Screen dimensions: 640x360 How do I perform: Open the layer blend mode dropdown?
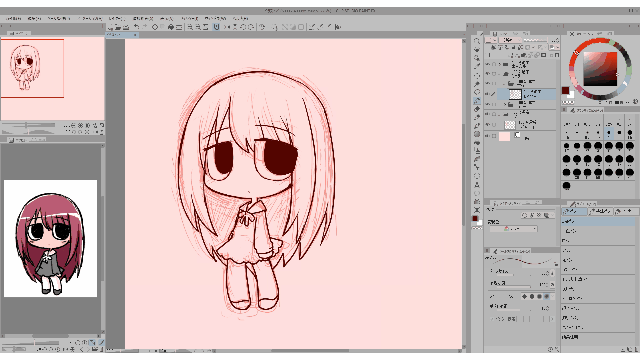[x=509, y=40]
